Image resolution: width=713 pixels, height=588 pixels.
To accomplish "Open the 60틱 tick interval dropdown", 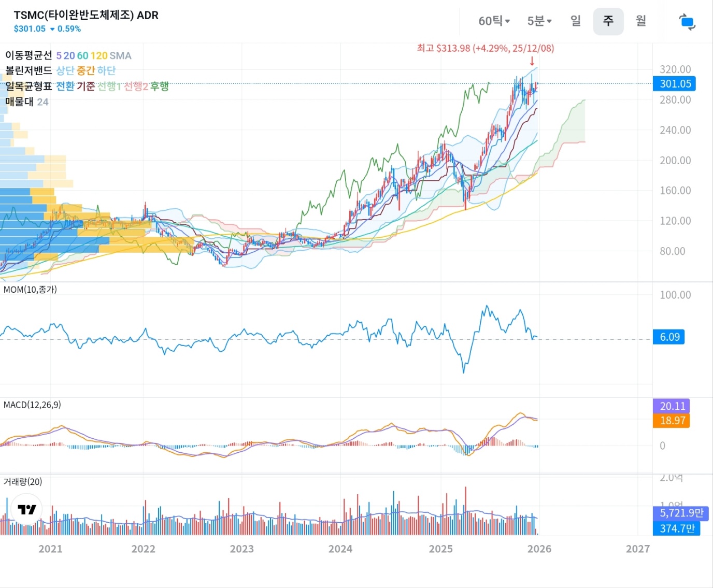I will point(494,21).
